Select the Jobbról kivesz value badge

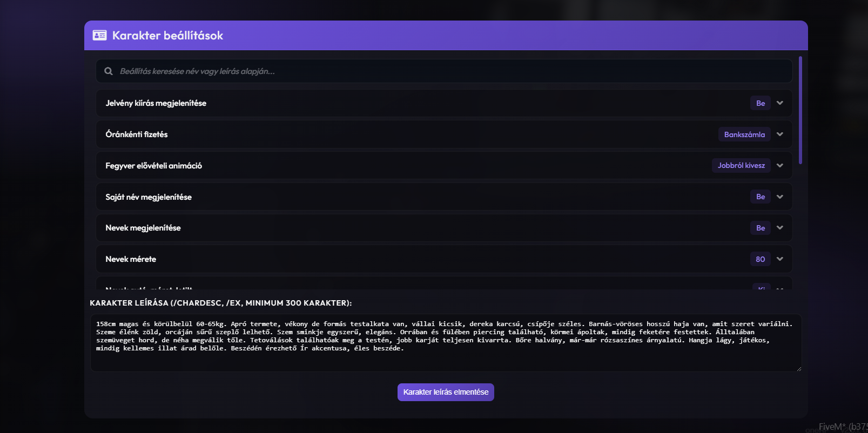click(x=741, y=166)
